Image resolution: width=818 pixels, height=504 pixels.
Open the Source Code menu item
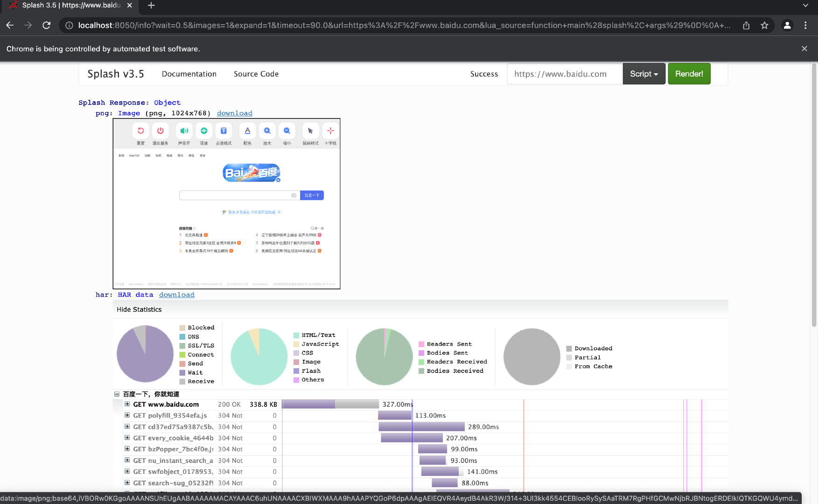[x=256, y=74]
